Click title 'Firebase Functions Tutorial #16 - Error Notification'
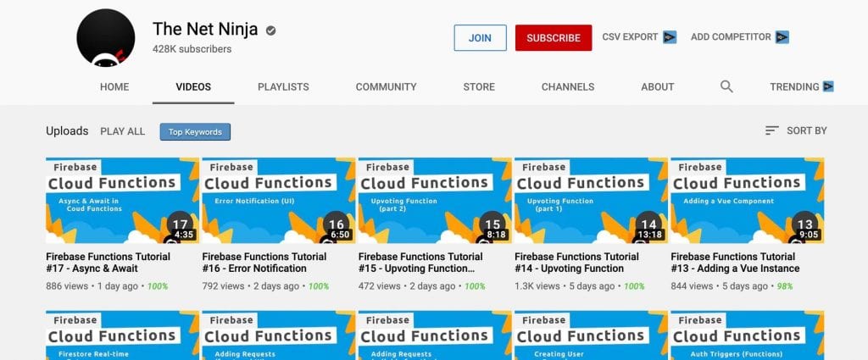 [x=264, y=263]
